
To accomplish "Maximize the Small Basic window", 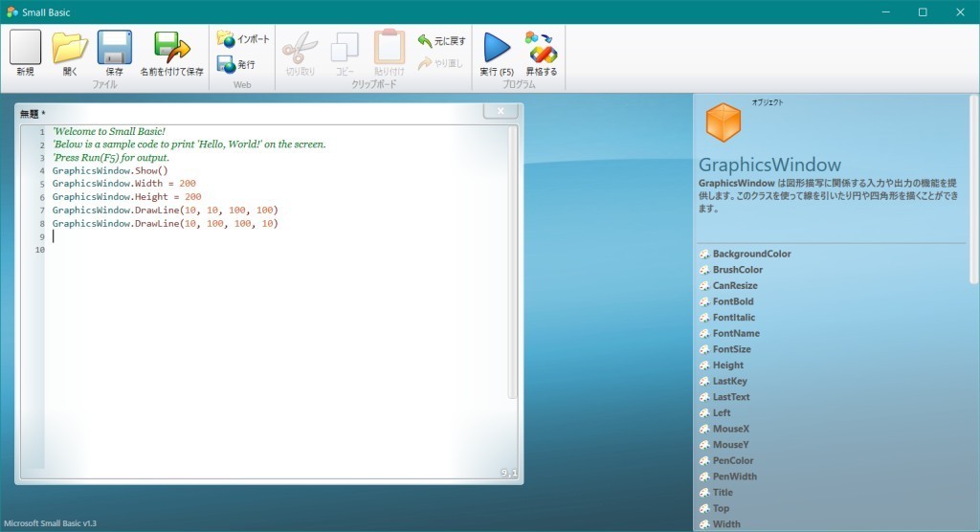I will click(x=923, y=11).
